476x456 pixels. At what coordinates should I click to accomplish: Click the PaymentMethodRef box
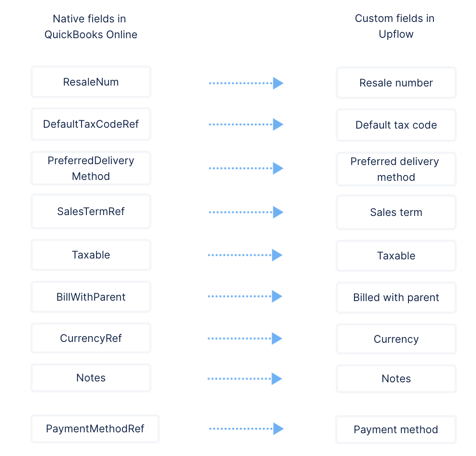[95, 429]
